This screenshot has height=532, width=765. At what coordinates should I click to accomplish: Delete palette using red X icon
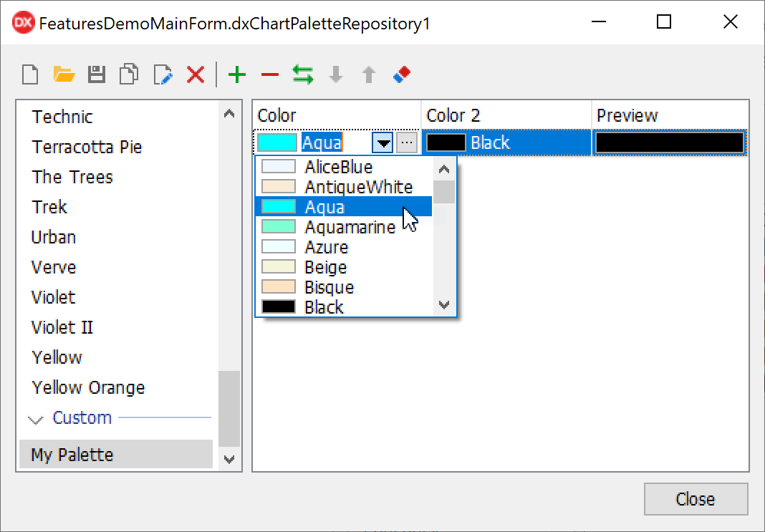click(196, 74)
